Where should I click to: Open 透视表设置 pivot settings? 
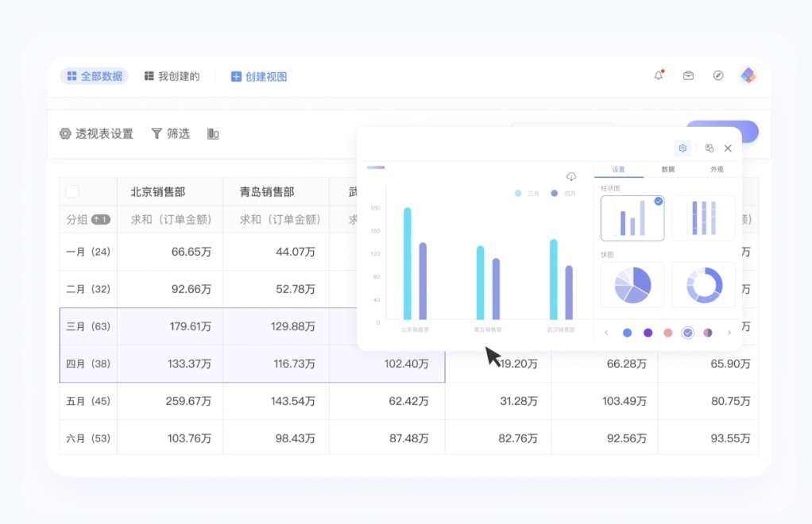tap(96, 134)
